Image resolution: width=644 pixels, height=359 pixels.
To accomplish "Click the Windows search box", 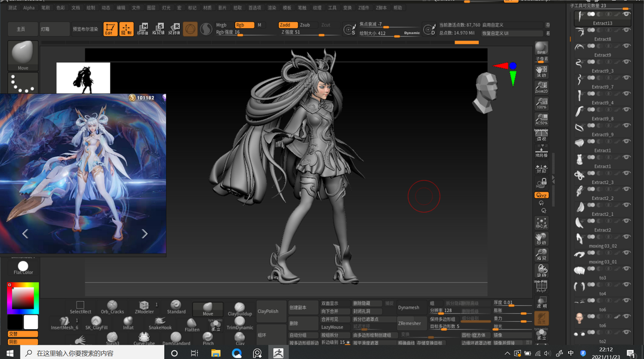I will tap(92, 353).
